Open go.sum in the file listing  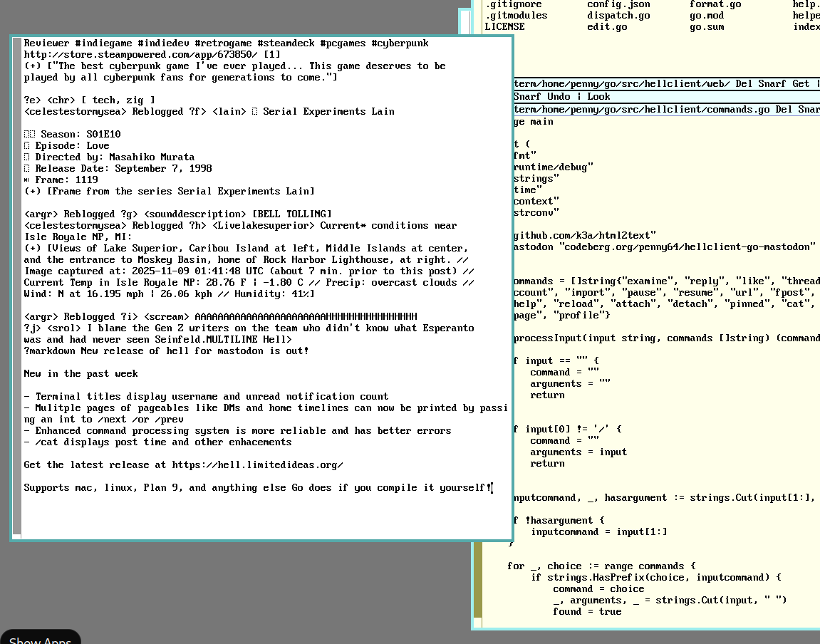tap(707, 27)
